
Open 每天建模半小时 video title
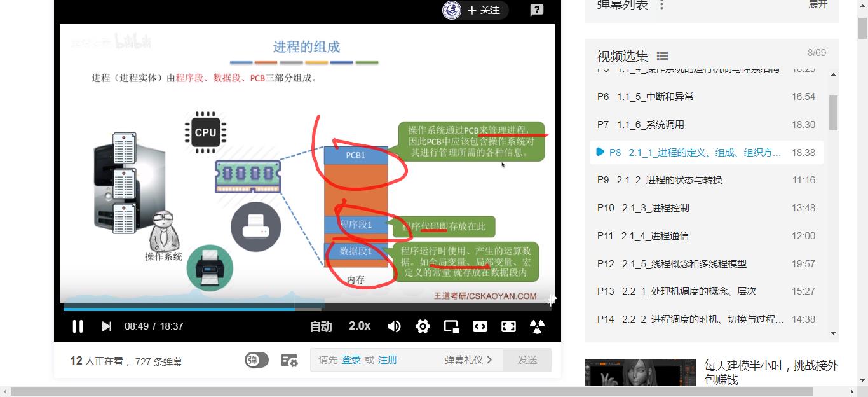click(x=771, y=373)
